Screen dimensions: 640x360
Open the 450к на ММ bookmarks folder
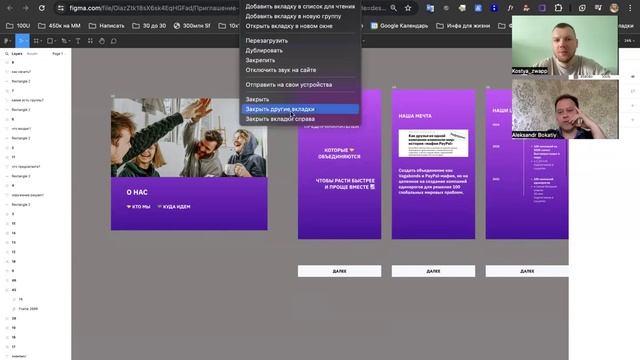60,26
